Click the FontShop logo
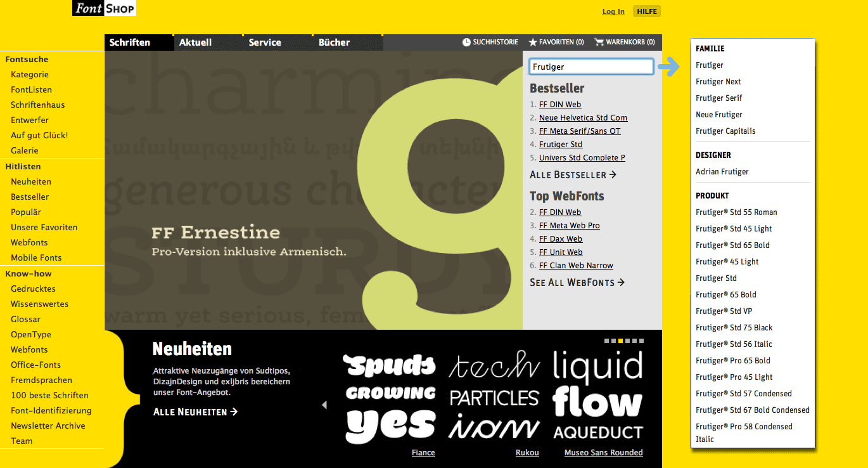The width and height of the screenshot is (868, 468). [x=104, y=8]
